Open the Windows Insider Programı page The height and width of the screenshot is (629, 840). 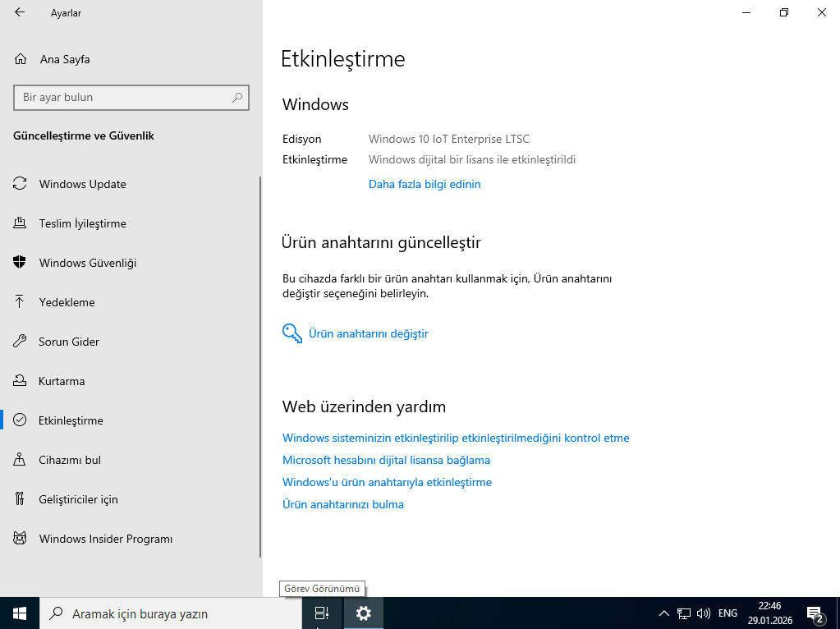coord(131,539)
